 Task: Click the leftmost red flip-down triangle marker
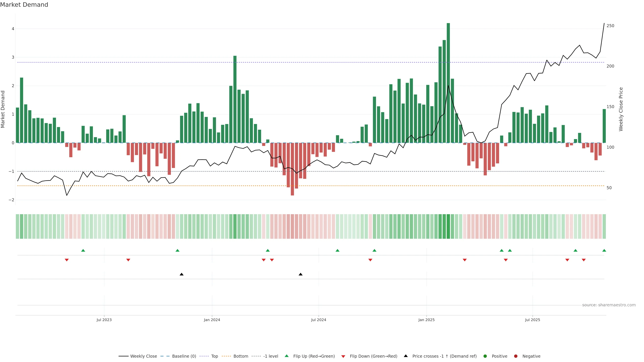point(67,260)
